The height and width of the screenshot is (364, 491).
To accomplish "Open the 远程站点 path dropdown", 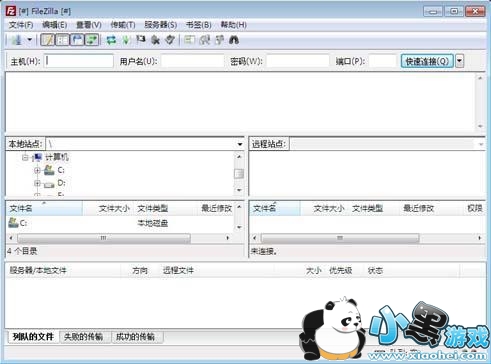I will (481, 144).
